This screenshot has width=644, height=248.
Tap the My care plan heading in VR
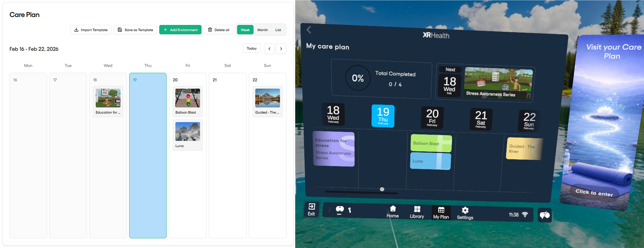328,46
